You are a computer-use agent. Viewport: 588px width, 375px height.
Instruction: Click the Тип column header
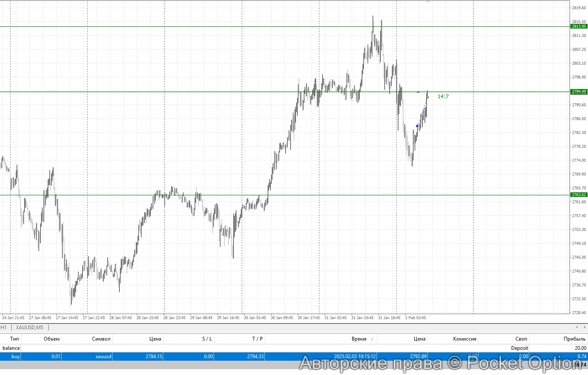(15, 339)
